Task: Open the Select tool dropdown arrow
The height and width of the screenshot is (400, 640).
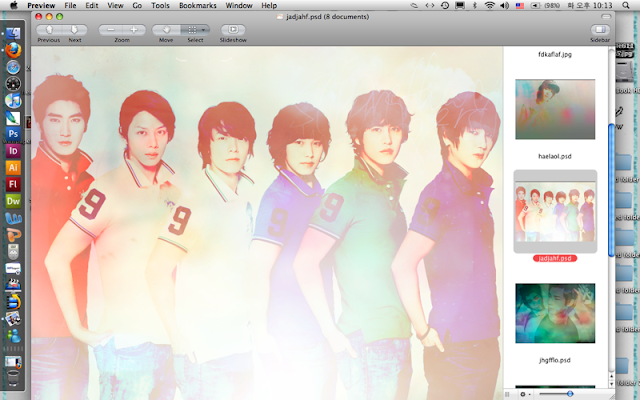Action: click(x=203, y=30)
